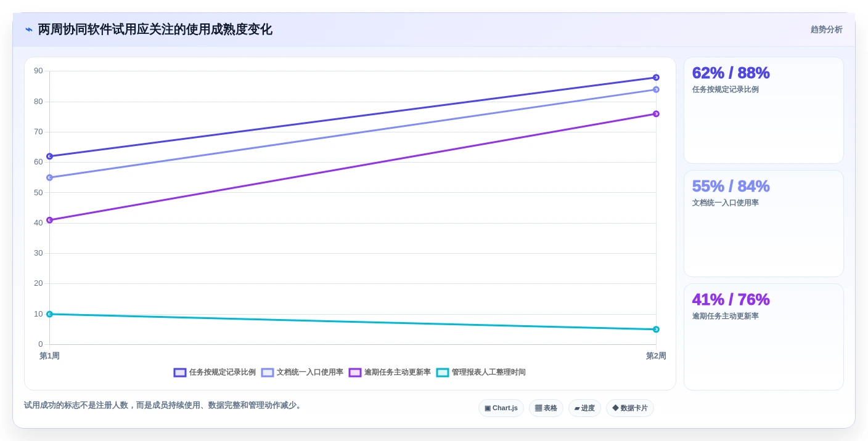Click the 第1周 point at 41 on purple line
Viewport: 868px width, 441px height.
pyautogui.click(x=49, y=220)
